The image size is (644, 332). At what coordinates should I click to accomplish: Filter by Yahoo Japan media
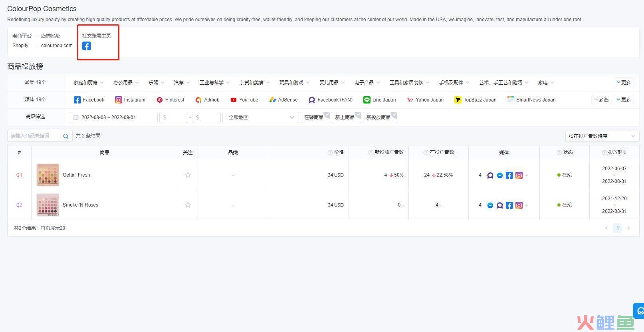pyautogui.click(x=425, y=100)
